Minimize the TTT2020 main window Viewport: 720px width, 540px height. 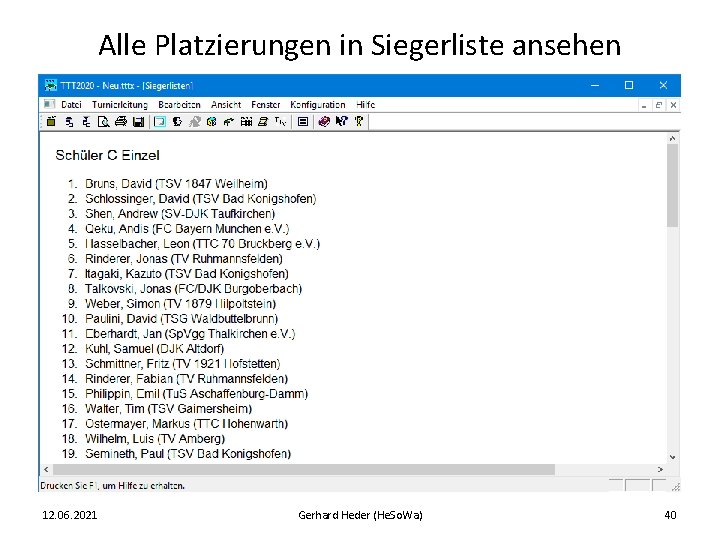(x=595, y=85)
